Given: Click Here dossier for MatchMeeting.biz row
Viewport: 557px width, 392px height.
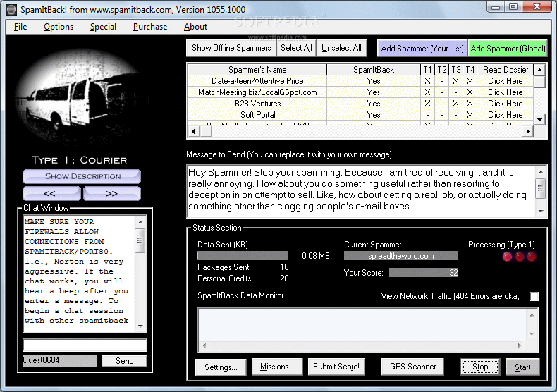Looking at the screenshot, I should (x=506, y=92).
